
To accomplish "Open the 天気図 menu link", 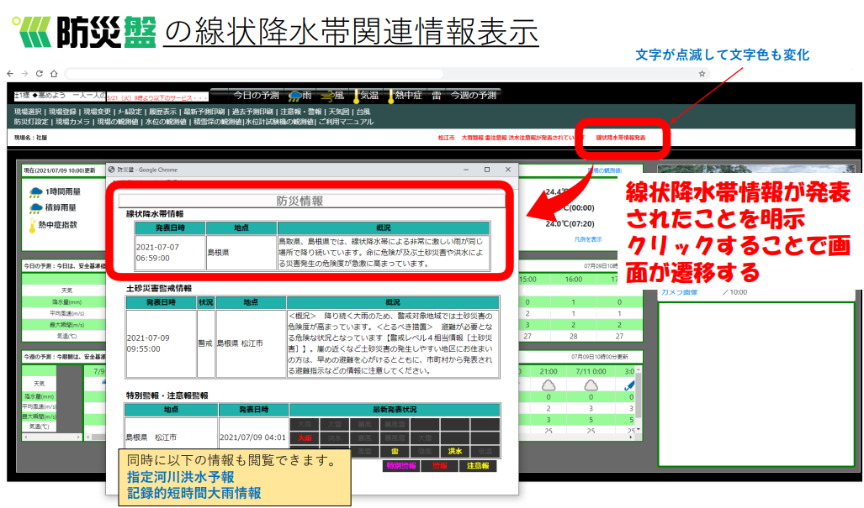I will [x=339, y=112].
